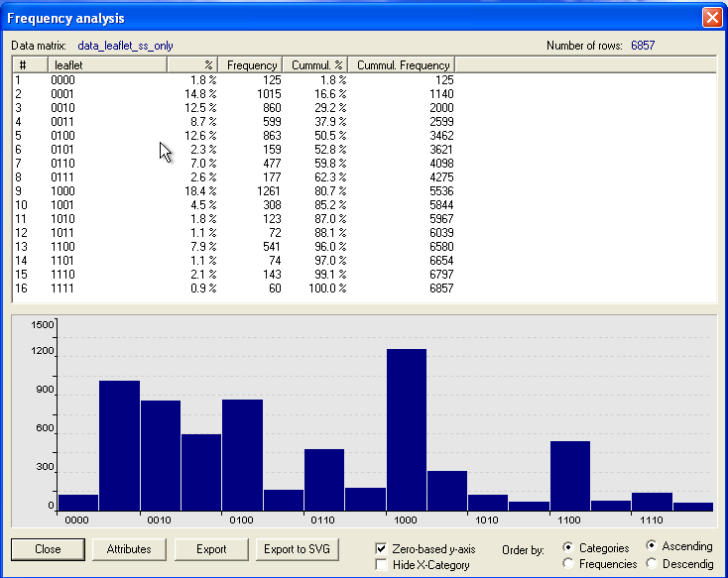Image resolution: width=728 pixels, height=578 pixels.
Task: Click the chart bar above 0010
Action: click(x=161, y=455)
